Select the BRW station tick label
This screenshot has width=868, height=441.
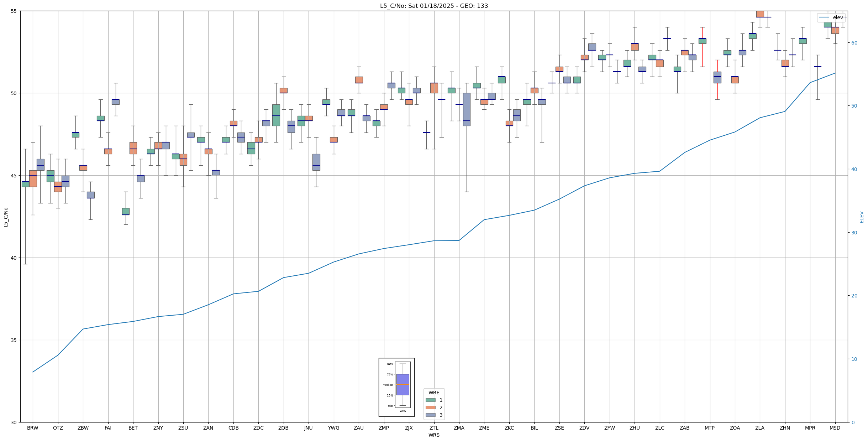33,428
